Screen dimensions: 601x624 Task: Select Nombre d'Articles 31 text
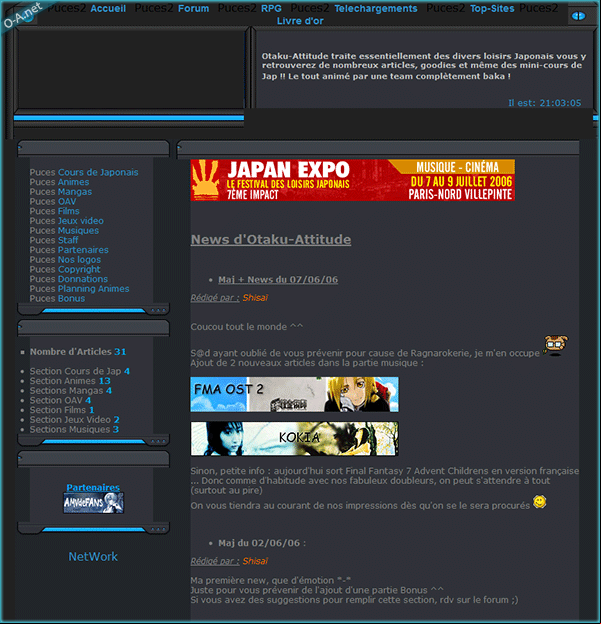78,352
